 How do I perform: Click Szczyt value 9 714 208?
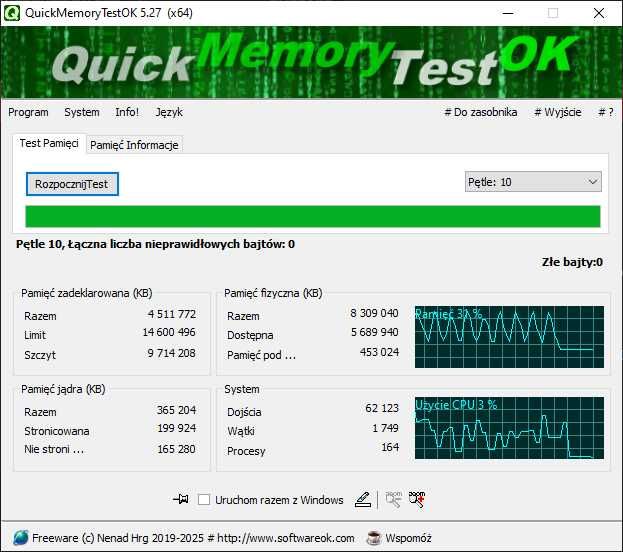pos(171,353)
